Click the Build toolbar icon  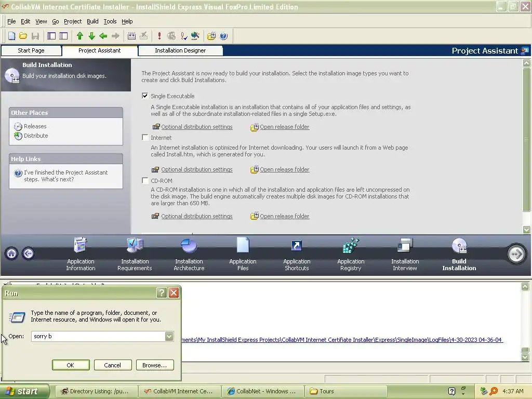point(131,36)
